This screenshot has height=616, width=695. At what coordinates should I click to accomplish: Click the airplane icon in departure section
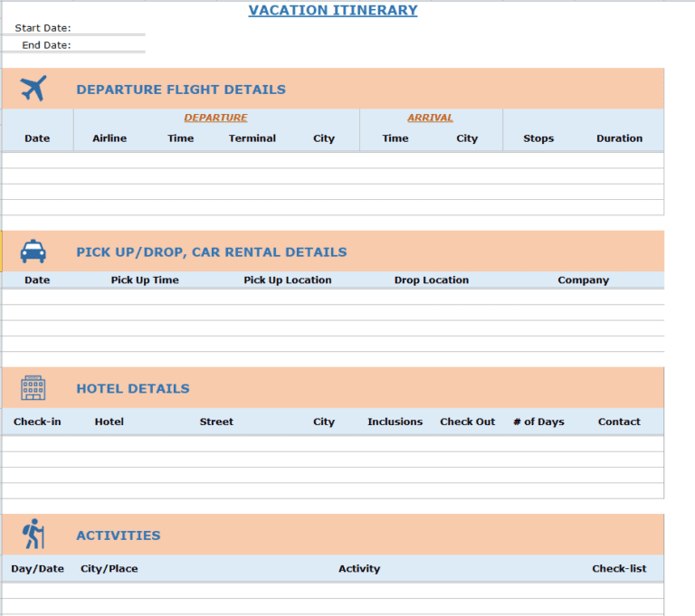(x=33, y=89)
